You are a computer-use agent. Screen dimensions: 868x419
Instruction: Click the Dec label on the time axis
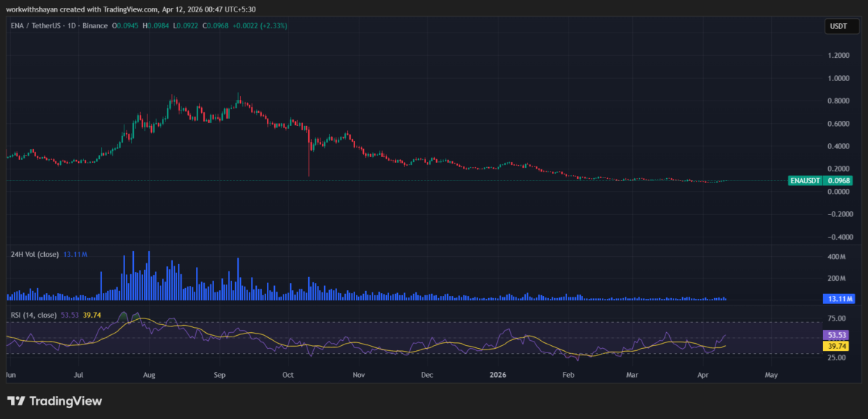pos(426,375)
